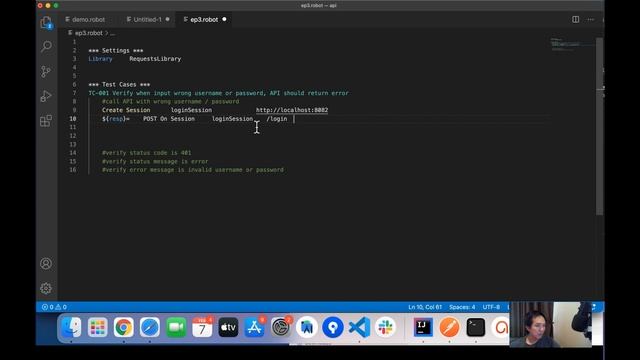Open the Extensions view
This screenshot has width=640, height=360.
(x=46, y=121)
